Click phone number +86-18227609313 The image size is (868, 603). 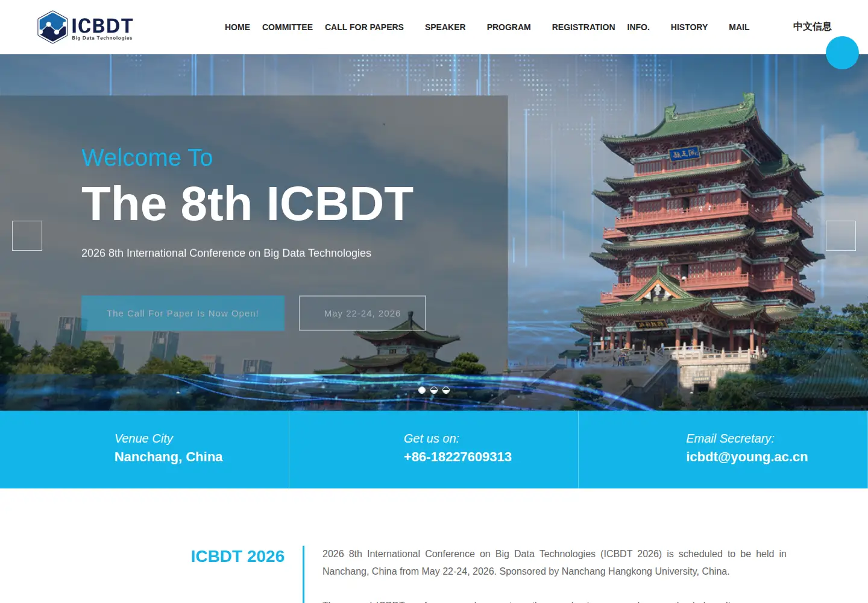tap(458, 457)
